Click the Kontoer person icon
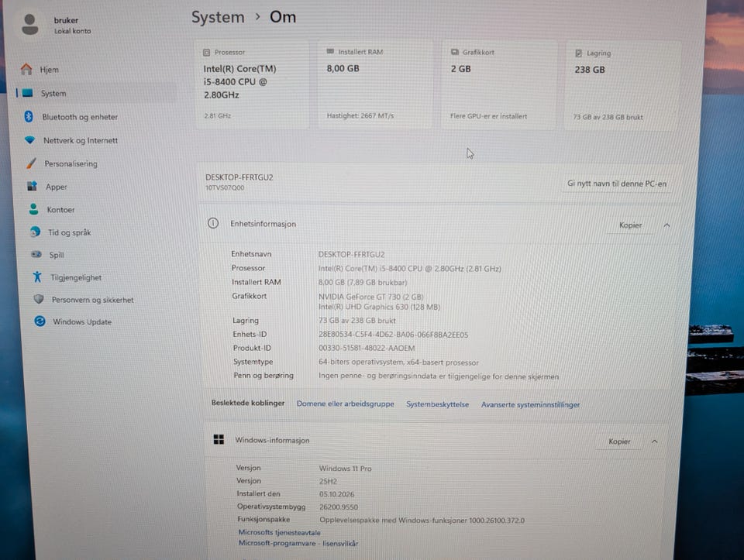 click(x=33, y=209)
